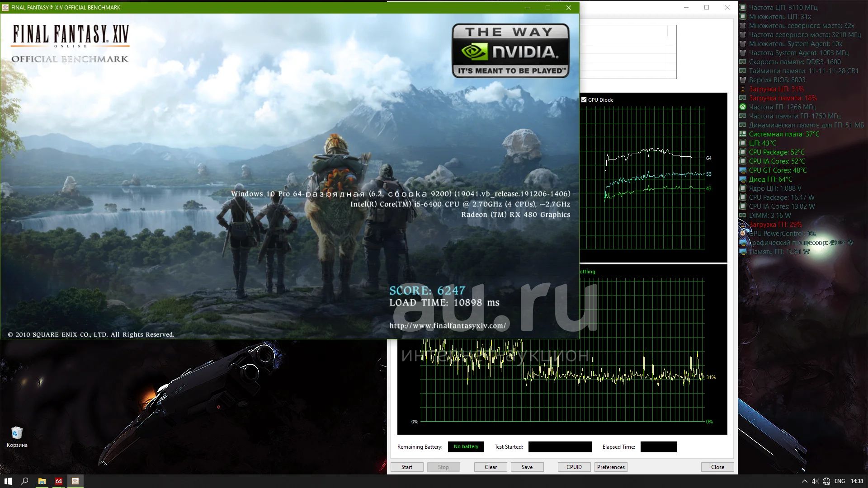The image size is (868, 488).
Task: Click Частота северного моста: 3210 МГц line
Action: pyautogui.click(x=805, y=35)
